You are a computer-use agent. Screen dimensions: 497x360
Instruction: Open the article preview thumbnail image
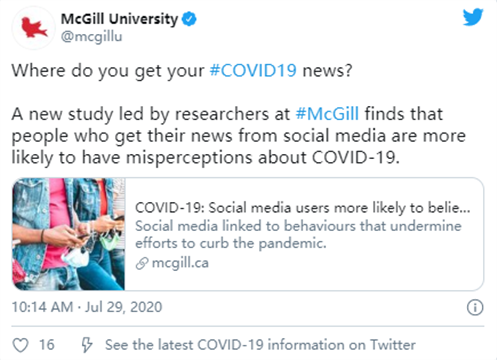69,234
